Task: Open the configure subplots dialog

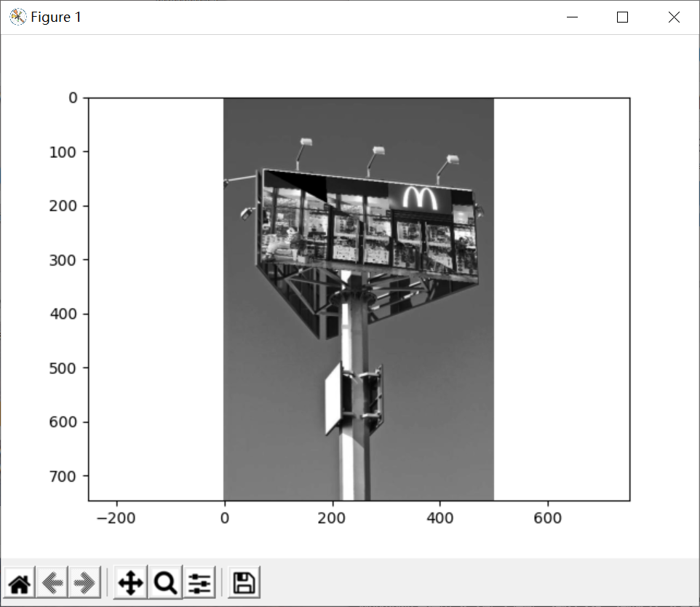Action: point(199,583)
